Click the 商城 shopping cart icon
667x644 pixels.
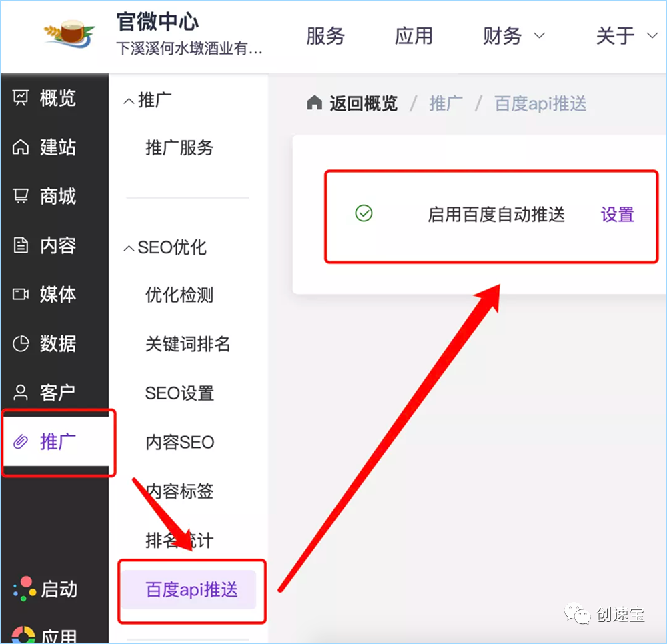click(x=21, y=196)
